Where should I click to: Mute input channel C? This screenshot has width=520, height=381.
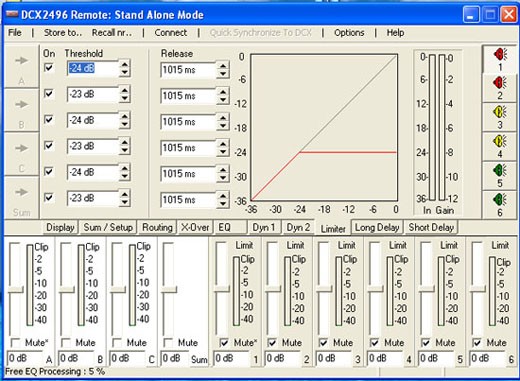(117, 342)
